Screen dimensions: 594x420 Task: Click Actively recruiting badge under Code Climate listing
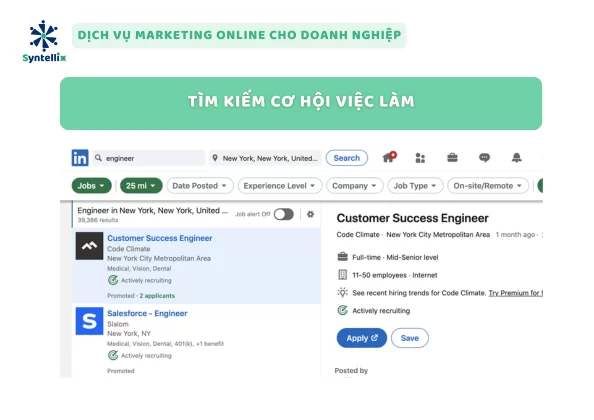[139, 280]
